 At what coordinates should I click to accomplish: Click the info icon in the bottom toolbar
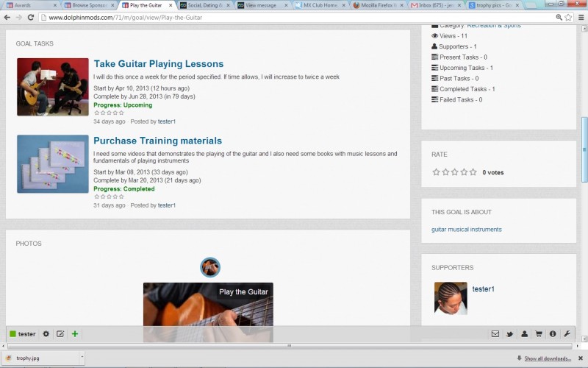click(x=553, y=334)
